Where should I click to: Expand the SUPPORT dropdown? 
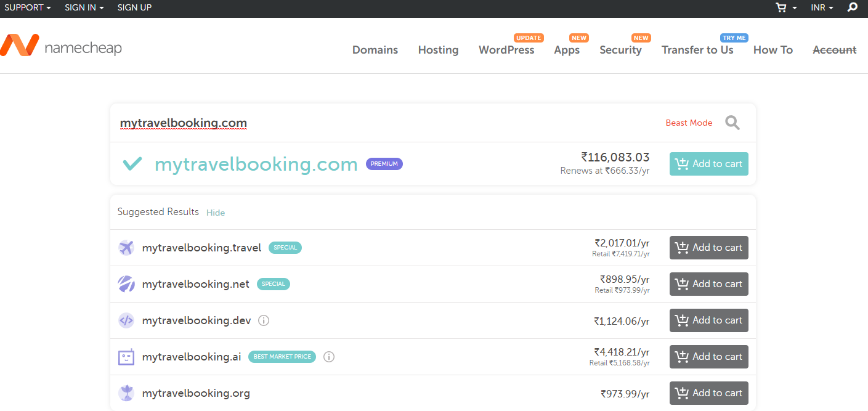point(28,7)
